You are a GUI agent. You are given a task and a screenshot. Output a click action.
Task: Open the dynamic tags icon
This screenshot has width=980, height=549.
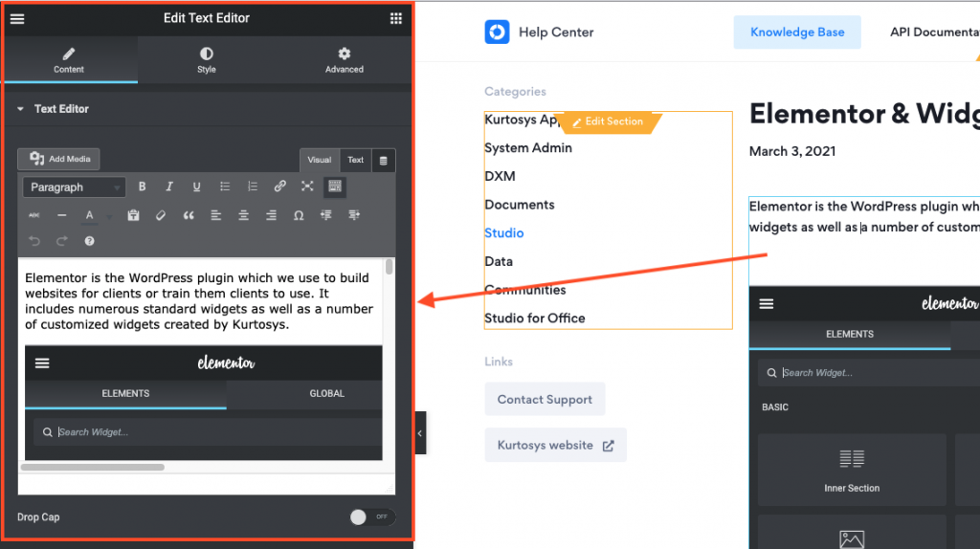point(383,161)
